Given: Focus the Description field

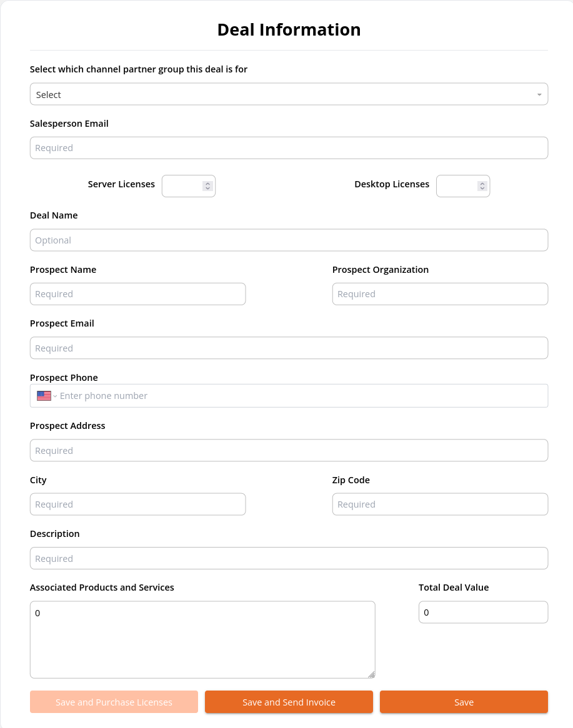Looking at the screenshot, I should click(289, 558).
